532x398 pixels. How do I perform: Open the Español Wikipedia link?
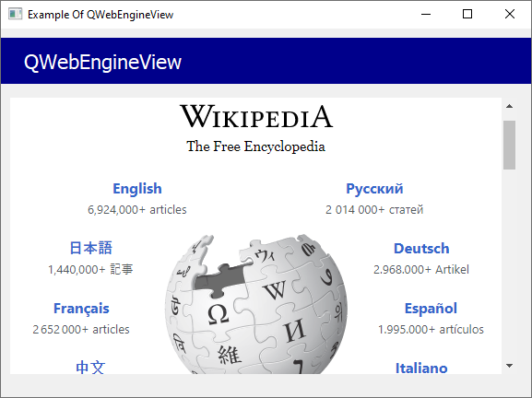(x=431, y=309)
